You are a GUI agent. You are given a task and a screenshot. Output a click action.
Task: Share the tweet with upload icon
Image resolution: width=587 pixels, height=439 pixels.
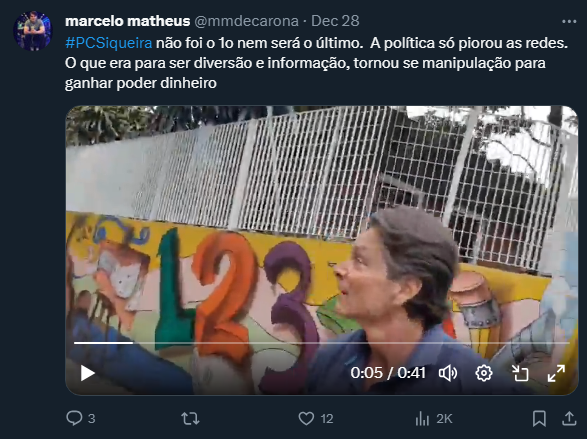coord(569,418)
